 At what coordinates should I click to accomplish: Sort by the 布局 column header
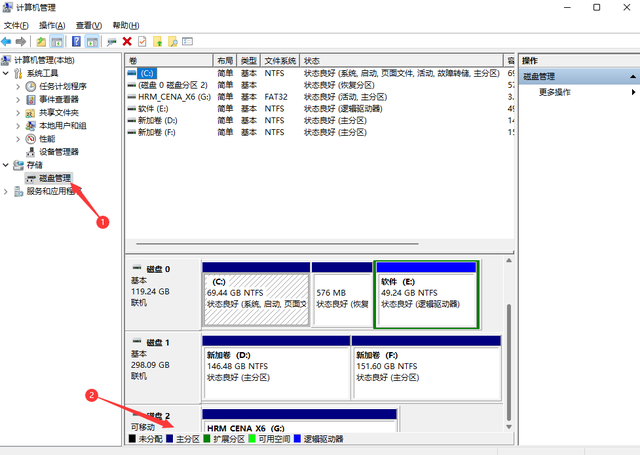pyautogui.click(x=225, y=61)
